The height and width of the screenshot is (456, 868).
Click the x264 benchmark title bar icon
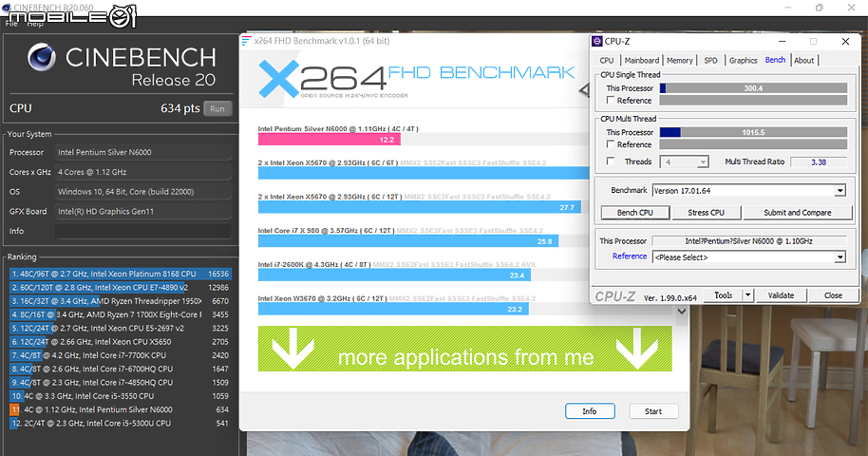246,41
